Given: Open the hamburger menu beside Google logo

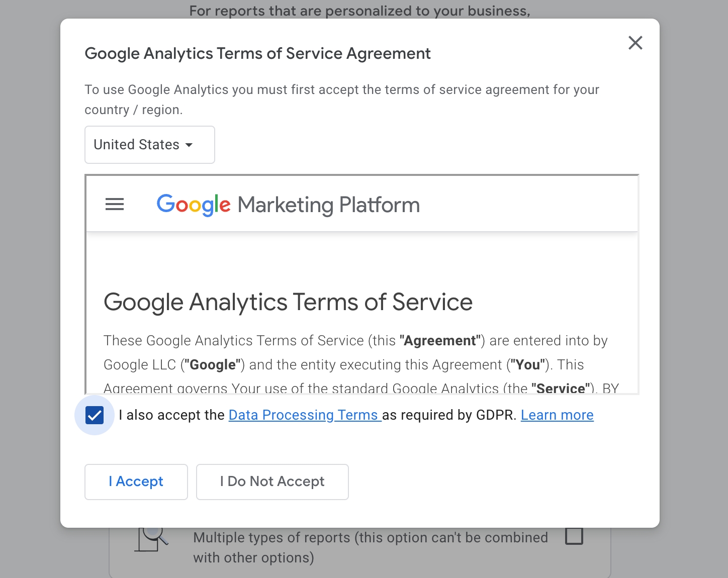Looking at the screenshot, I should pyautogui.click(x=115, y=205).
